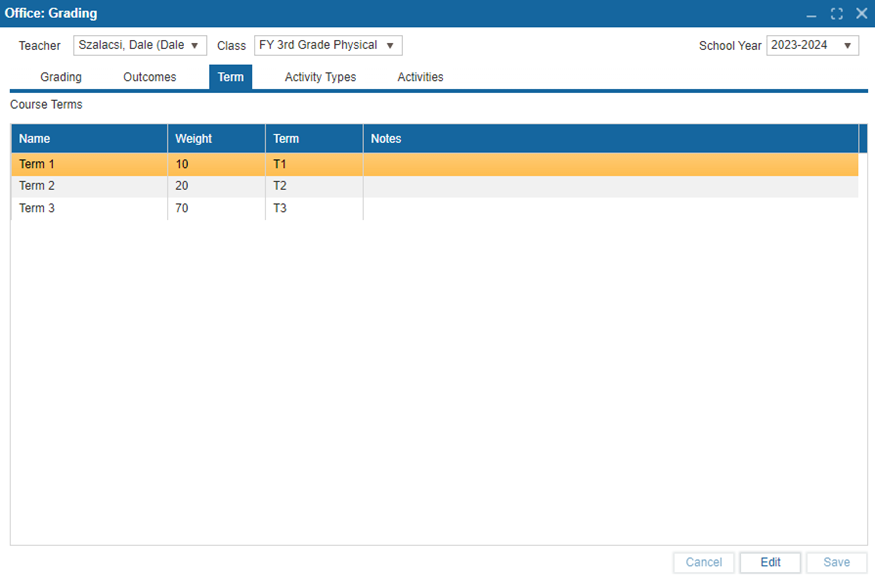Go to the Activity Types tab

320,77
